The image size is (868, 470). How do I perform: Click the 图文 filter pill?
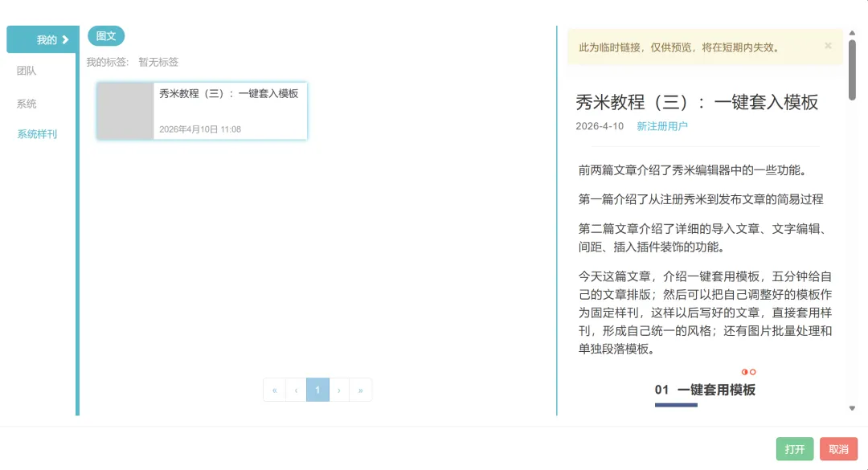(x=106, y=36)
